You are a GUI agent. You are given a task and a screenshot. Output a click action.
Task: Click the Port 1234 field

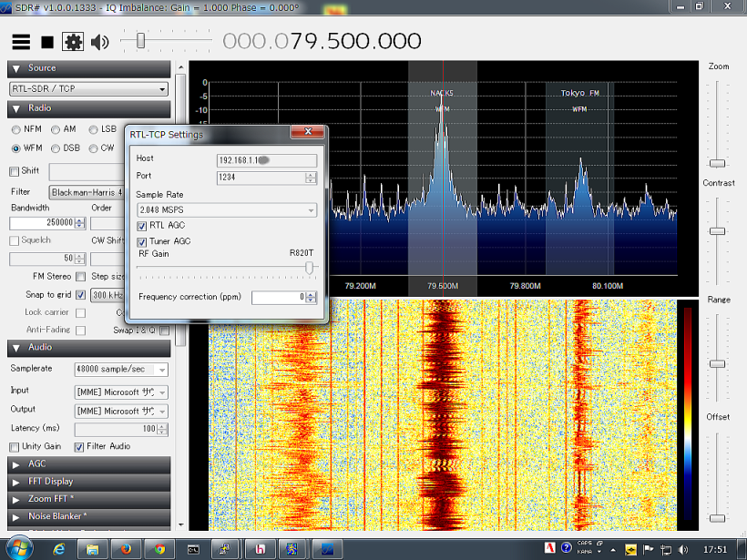(267, 178)
